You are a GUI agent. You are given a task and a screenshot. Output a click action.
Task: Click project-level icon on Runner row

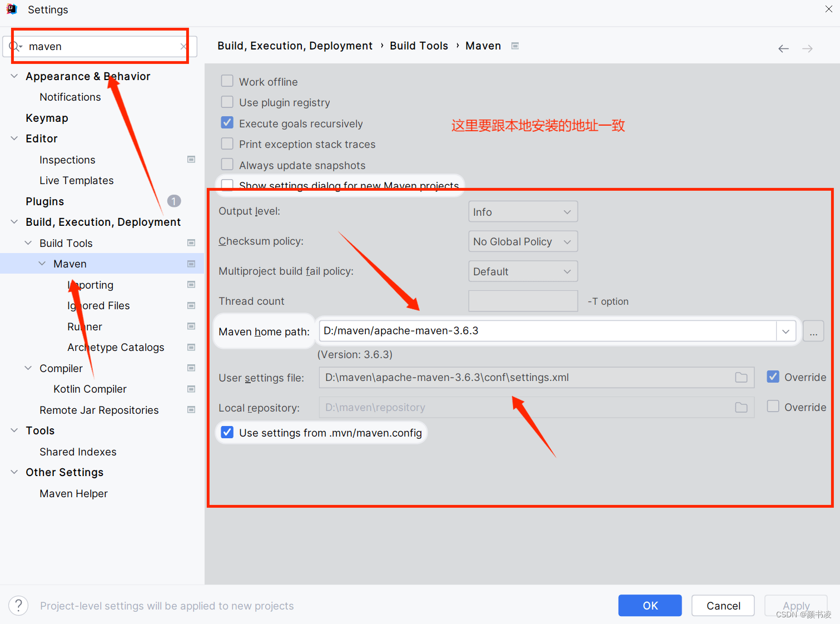point(191,326)
